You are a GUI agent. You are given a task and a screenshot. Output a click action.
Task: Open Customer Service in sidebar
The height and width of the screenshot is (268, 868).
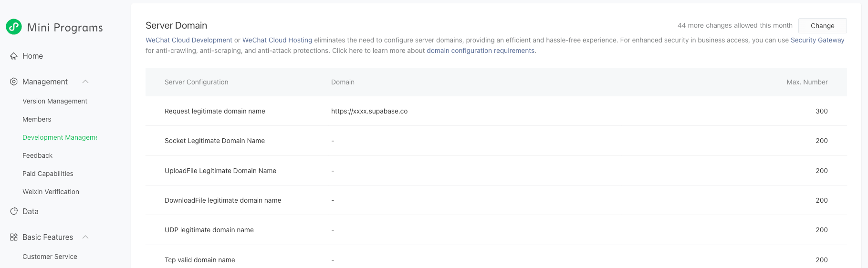(x=50, y=257)
